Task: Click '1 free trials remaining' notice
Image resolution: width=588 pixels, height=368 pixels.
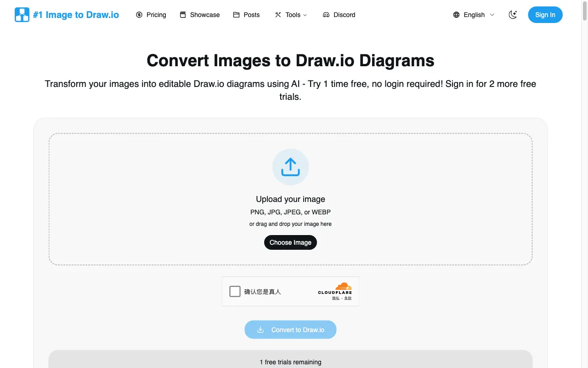Action: 290,362
